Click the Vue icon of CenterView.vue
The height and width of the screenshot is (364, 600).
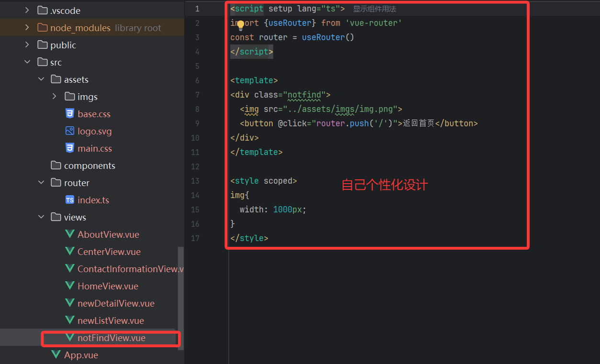pyautogui.click(x=70, y=252)
